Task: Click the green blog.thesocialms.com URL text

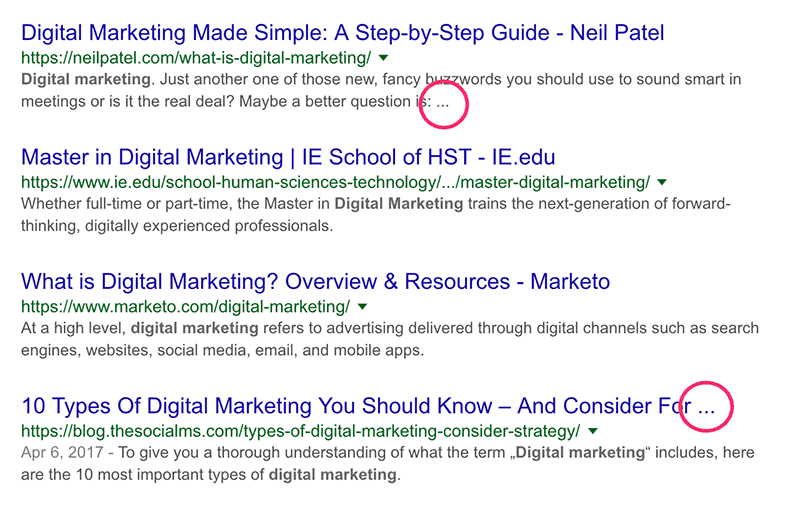Action: click(301, 431)
